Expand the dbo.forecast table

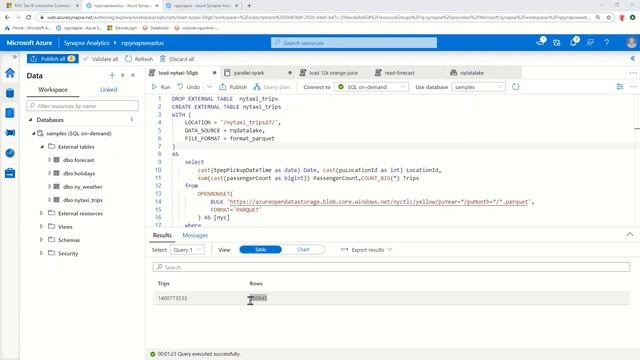click(49, 160)
